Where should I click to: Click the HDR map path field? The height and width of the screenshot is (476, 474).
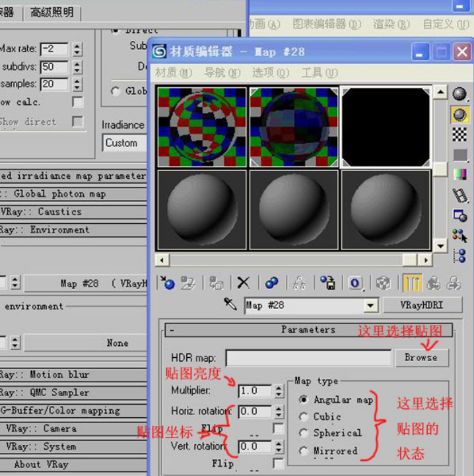click(309, 358)
